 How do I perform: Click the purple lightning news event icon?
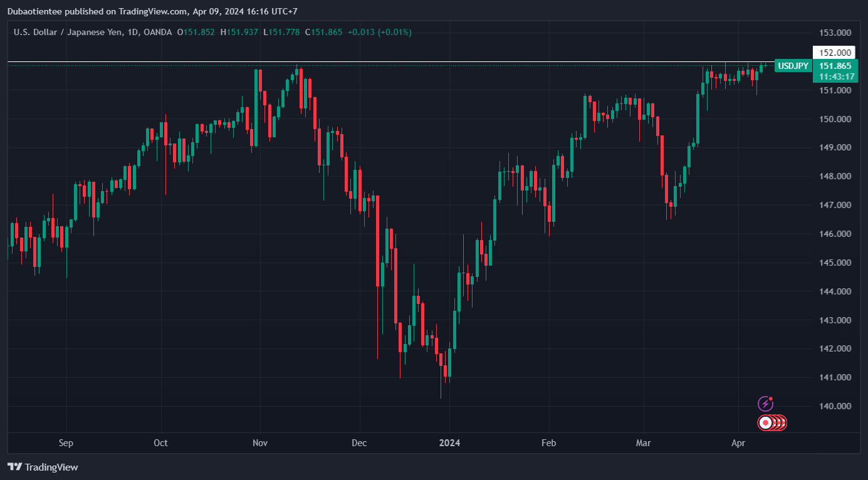click(765, 404)
